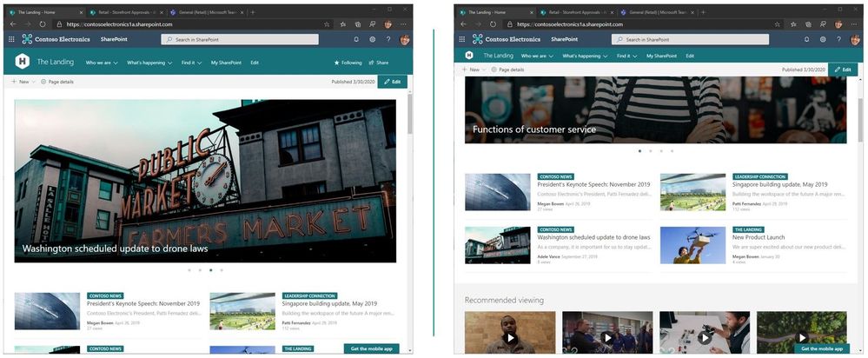Screen dimensions: 868x358
Task: Expand What's happening menu in left window
Action: click(149, 63)
